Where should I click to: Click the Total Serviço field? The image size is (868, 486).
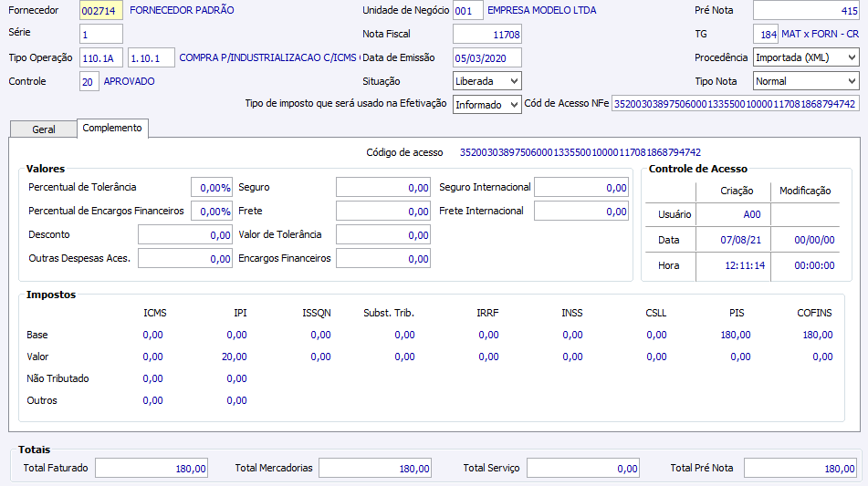pyautogui.click(x=583, y=469)
